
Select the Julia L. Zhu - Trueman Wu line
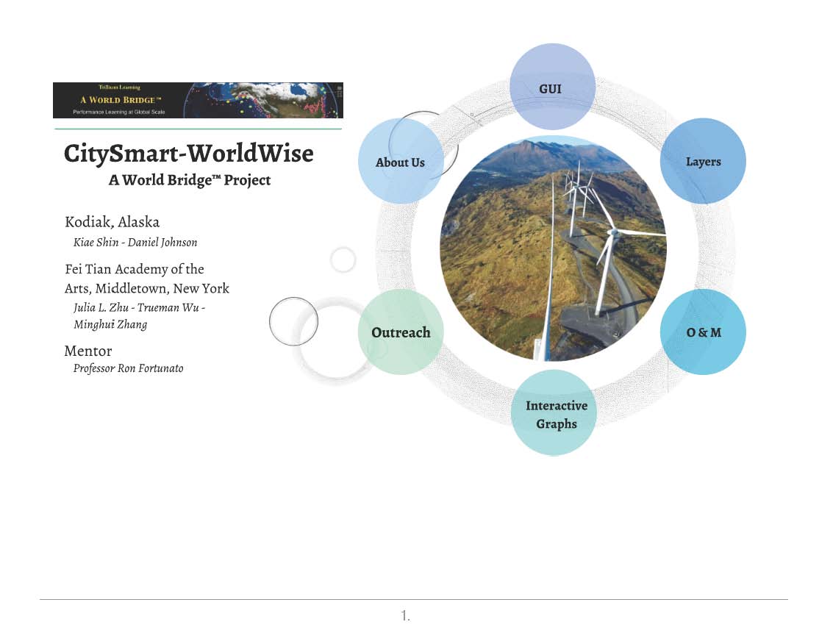[x=140, y=307]
